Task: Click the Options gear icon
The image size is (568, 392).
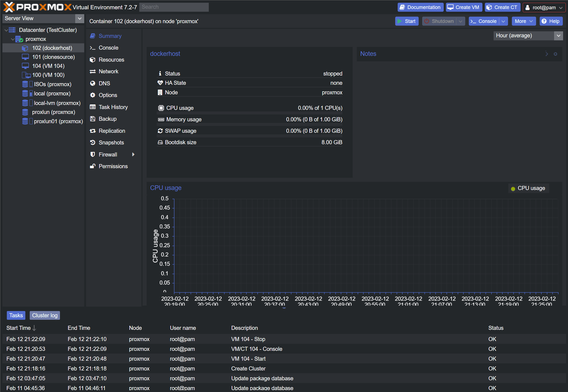Action: pos(93,95)
